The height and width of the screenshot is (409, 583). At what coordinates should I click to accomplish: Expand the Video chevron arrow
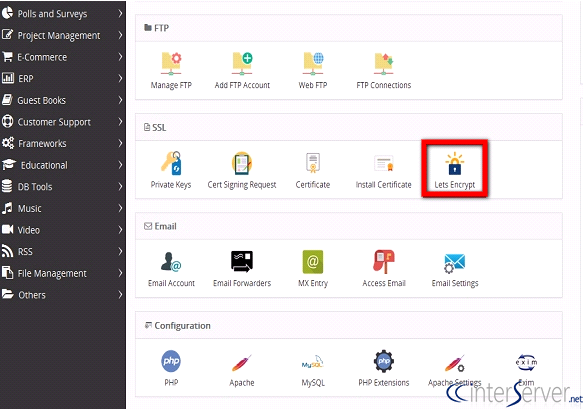pos(120,229)
